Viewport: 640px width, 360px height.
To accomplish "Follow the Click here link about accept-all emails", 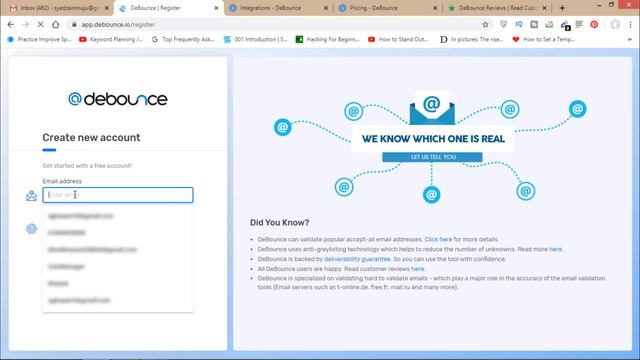I will click(438, 239).
